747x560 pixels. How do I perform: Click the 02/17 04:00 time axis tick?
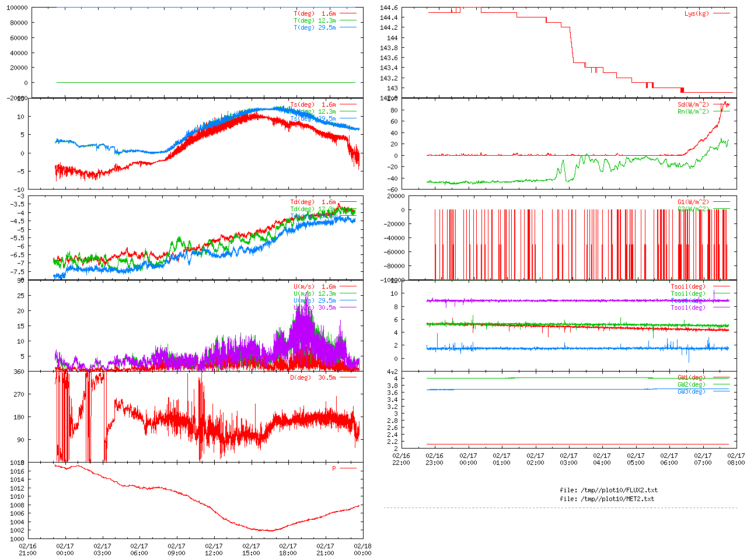click(602, 459)
